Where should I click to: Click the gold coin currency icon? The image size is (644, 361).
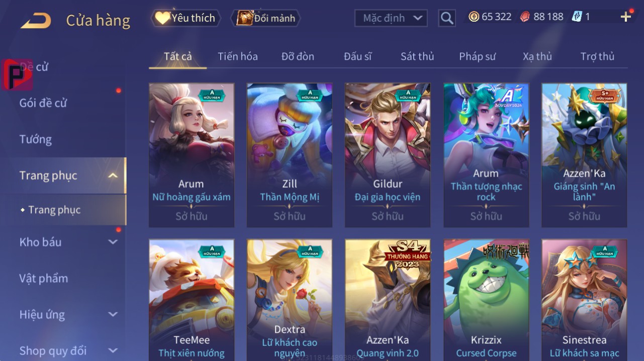pyautogui.click(x=474, y=17)
